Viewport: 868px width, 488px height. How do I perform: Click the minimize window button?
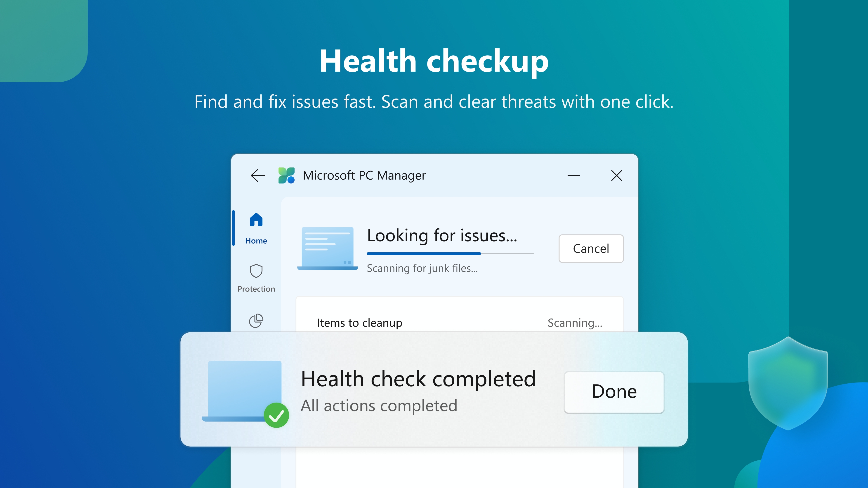coord(573,175)
